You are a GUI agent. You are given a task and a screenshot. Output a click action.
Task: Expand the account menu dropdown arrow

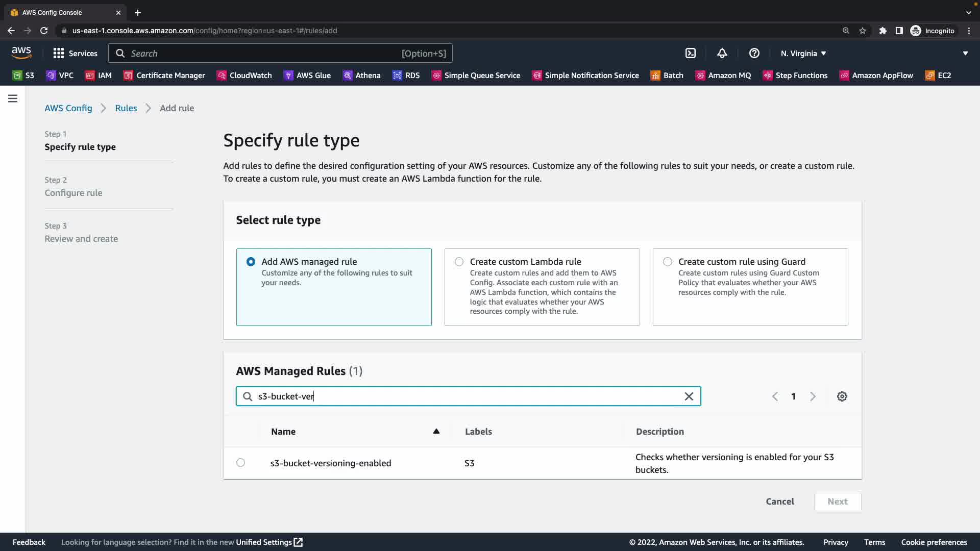pos(965,53)
